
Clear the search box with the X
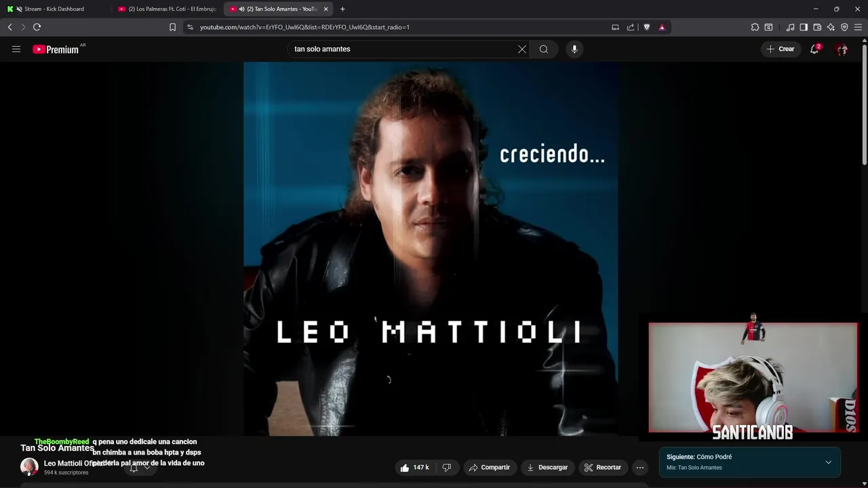522,49
